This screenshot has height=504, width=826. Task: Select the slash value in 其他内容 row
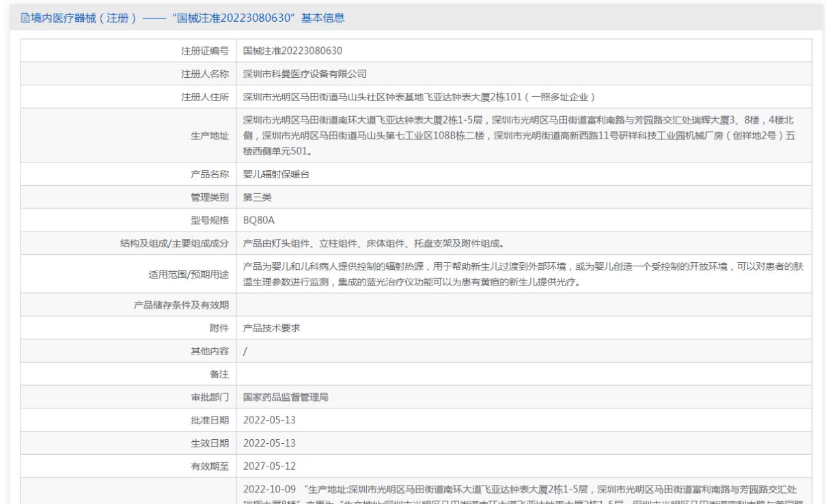coord(245,351)
